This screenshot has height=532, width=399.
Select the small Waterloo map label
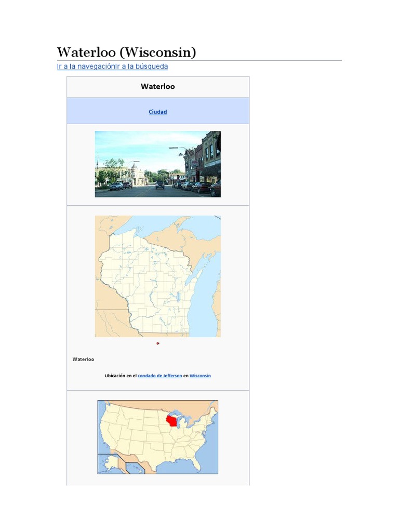pos(83,360)
